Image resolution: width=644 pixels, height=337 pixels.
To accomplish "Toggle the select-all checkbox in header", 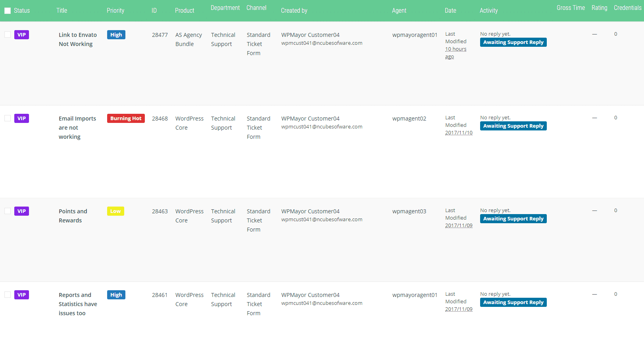I will [8, 11].
